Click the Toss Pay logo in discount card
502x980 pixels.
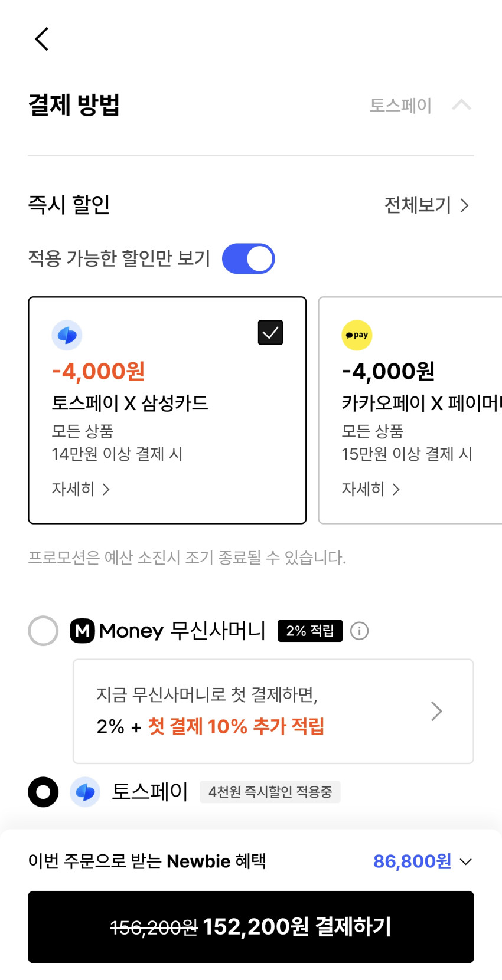[67, 335]
